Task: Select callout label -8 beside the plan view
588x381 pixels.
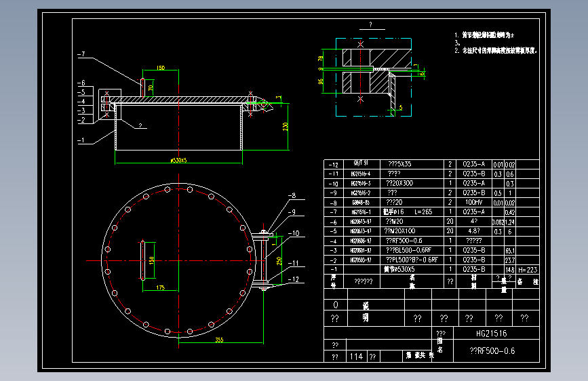Action: coord(292,195)
